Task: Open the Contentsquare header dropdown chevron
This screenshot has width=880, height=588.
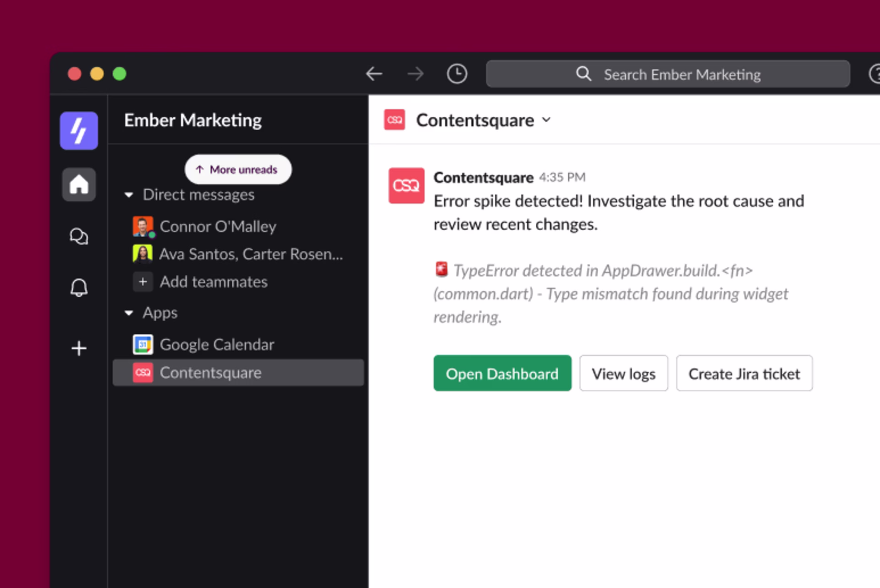Action: click(x=546, y=120)
